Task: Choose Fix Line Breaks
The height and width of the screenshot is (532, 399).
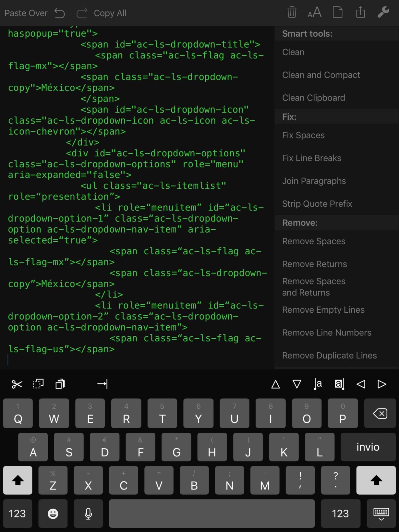Action: tap(337, 158)
